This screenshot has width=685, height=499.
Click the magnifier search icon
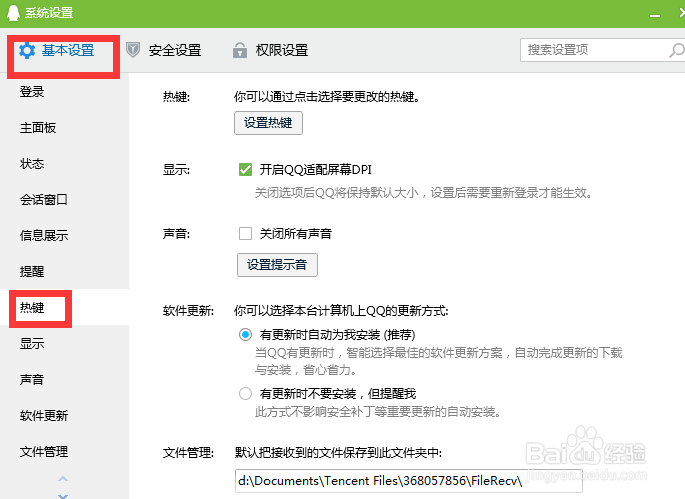tap(677, 50)
